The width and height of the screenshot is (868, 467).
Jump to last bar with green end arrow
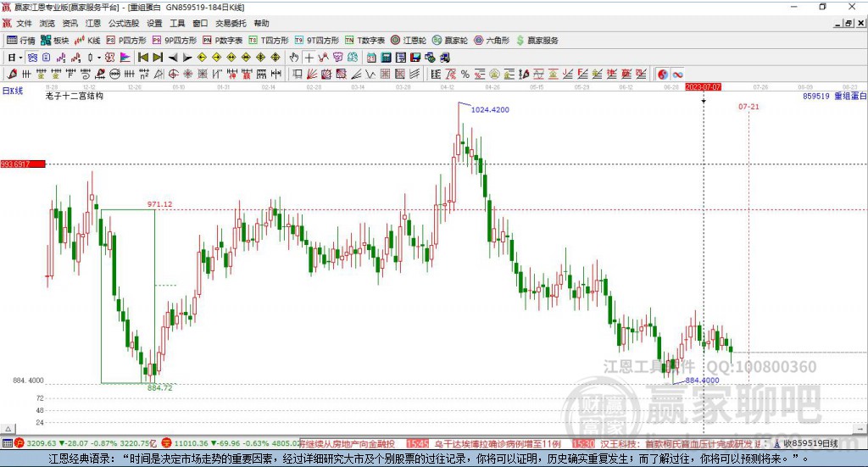coord(158,58)
